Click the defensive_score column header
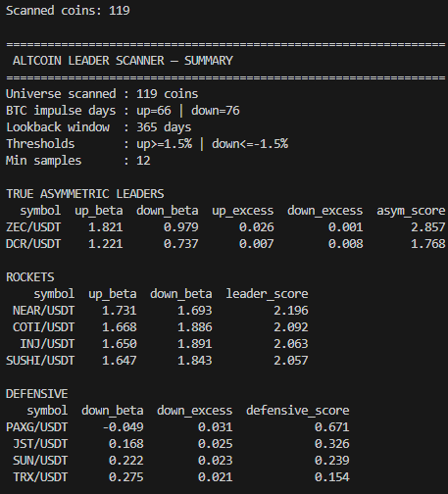Screen dimensions: 448x494 pyautogui.click(x=298, y=411)
